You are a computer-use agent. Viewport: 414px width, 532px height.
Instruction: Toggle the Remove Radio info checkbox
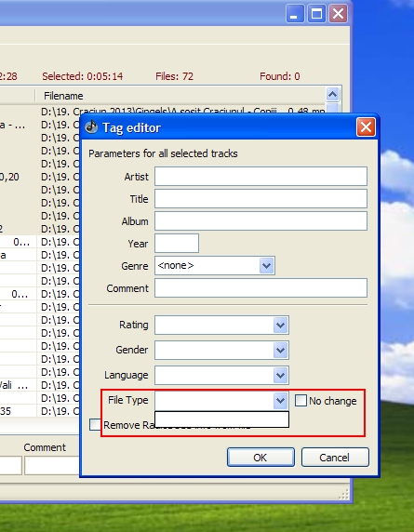coord(95,424)
